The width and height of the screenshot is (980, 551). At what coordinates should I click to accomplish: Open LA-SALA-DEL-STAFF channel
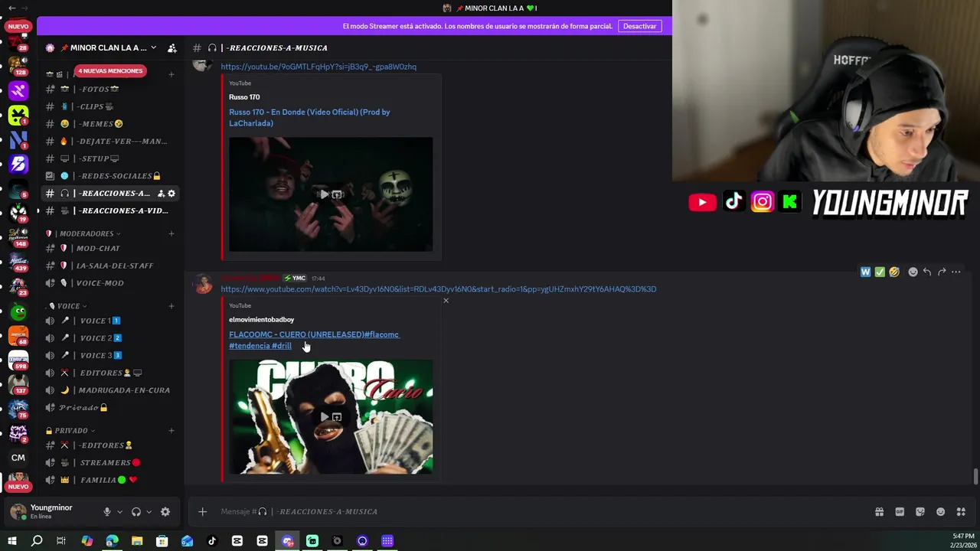pos(109,266)
